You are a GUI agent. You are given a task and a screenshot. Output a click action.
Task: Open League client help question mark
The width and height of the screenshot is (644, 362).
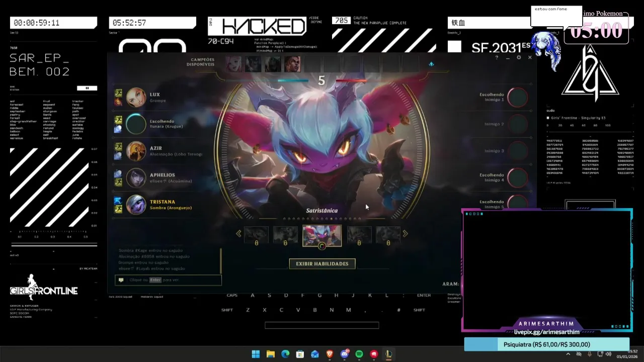pos(497,58)
